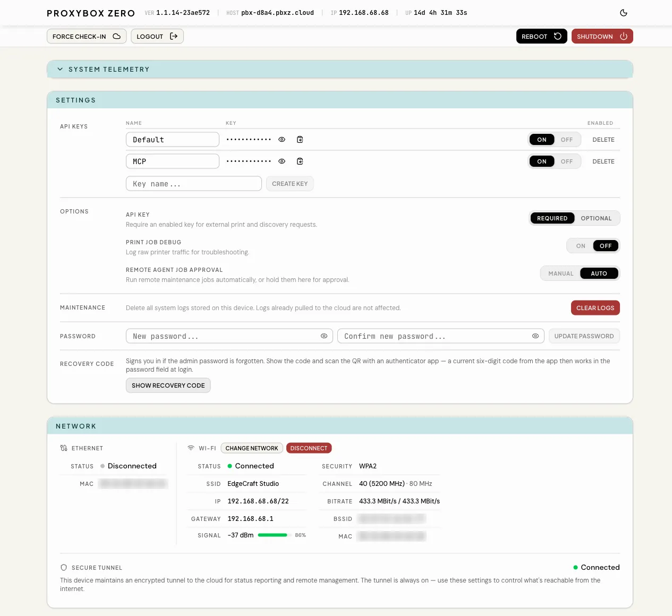Delete the MCP API key
Image resolution: width=672 pixels, height=616 pixels.
(x=603, y=161)
